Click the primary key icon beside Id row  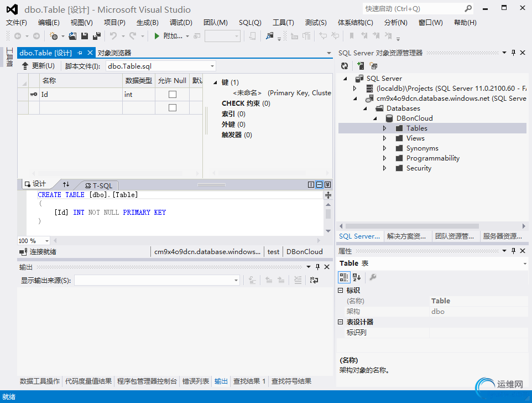coord(34,95)
